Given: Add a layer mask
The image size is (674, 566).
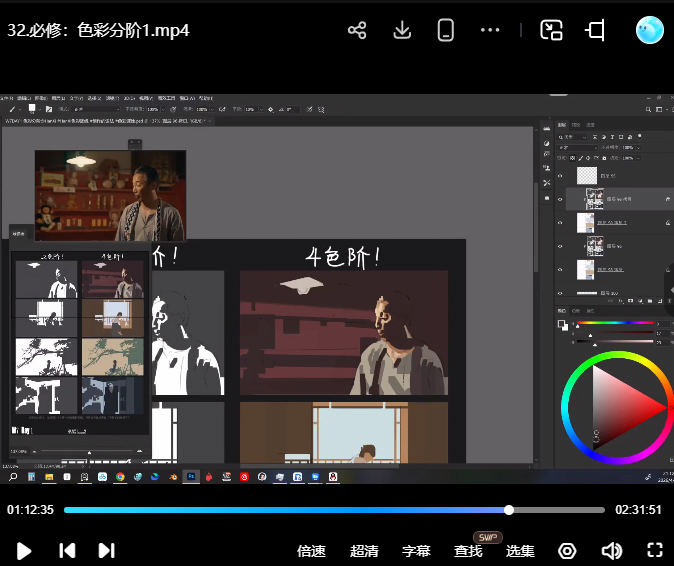Looking at the screenshot, I should tap(630, 301).
